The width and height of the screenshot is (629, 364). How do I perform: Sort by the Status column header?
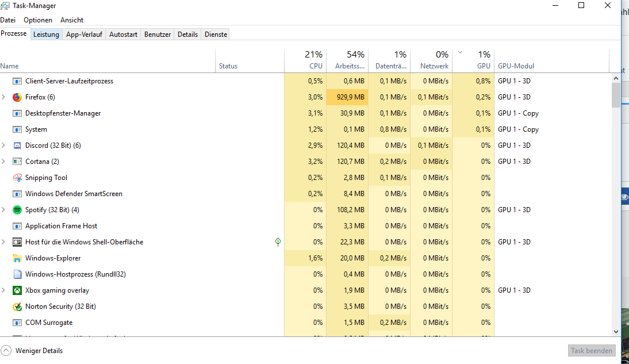tap(250, 61)
